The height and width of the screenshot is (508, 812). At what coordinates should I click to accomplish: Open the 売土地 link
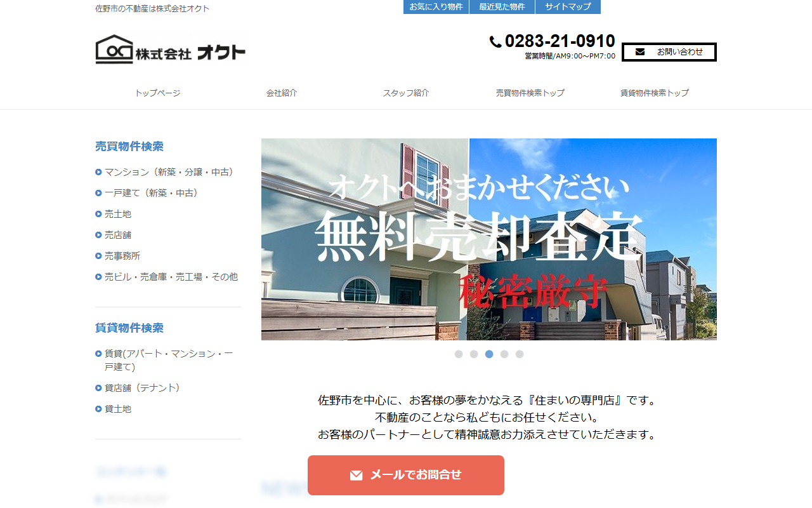(x=118, y=214)
